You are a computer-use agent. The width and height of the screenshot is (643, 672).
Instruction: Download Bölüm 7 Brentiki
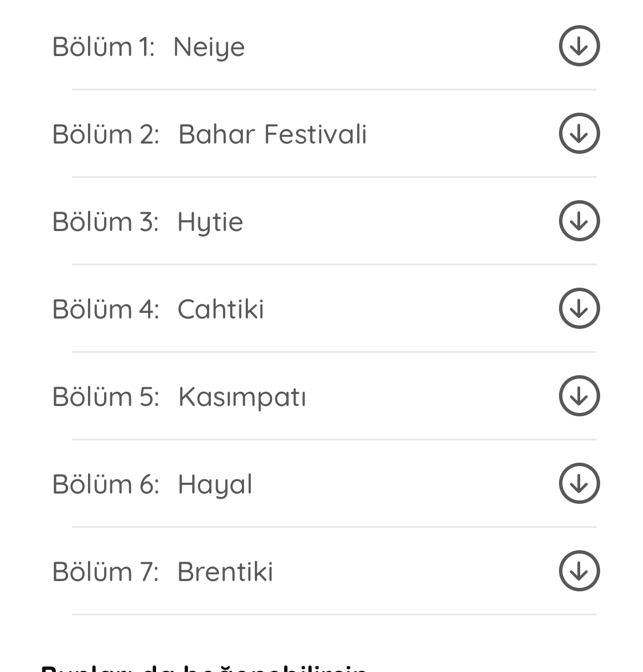(x=579, y=571)
